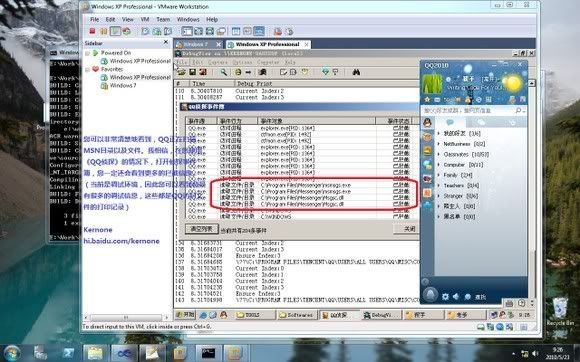This screenshot has width=580, height=362.
Task: Click the 关闭 close button in QQ侦探 dialog
Action: (x=408, y=229)
